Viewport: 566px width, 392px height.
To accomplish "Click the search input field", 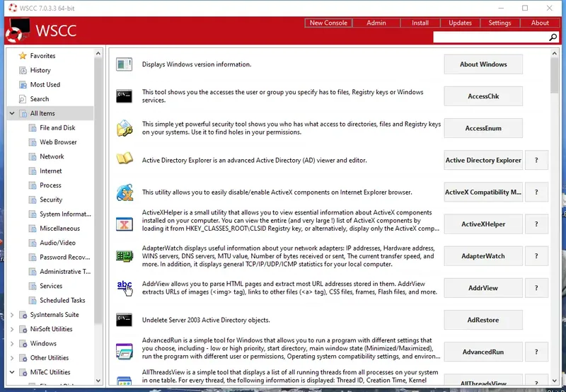I will [491, 38].
